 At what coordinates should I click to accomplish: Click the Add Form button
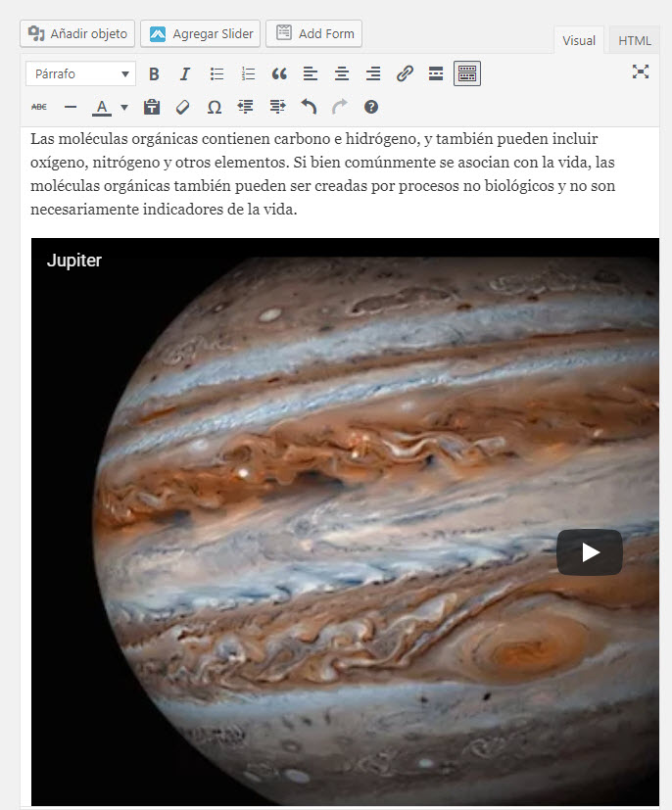[x=314, y=33]
